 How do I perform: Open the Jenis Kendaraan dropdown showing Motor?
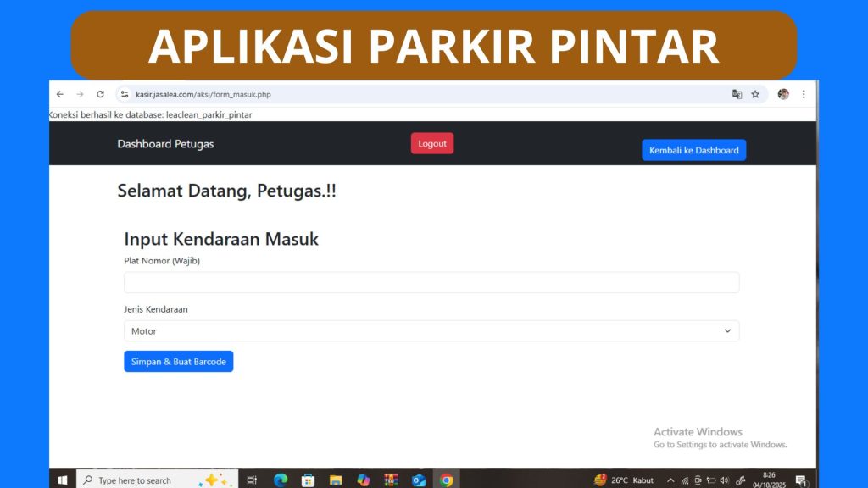coord(431,330)
